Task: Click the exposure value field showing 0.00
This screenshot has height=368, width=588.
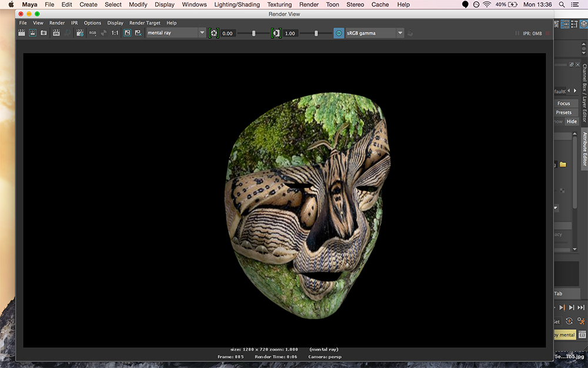Action: 228,34
